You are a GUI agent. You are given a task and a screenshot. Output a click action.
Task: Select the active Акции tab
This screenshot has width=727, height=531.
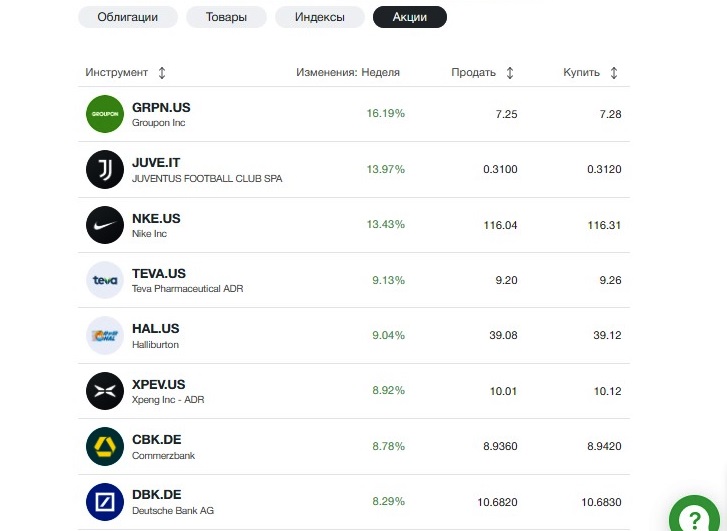(410, 17)
